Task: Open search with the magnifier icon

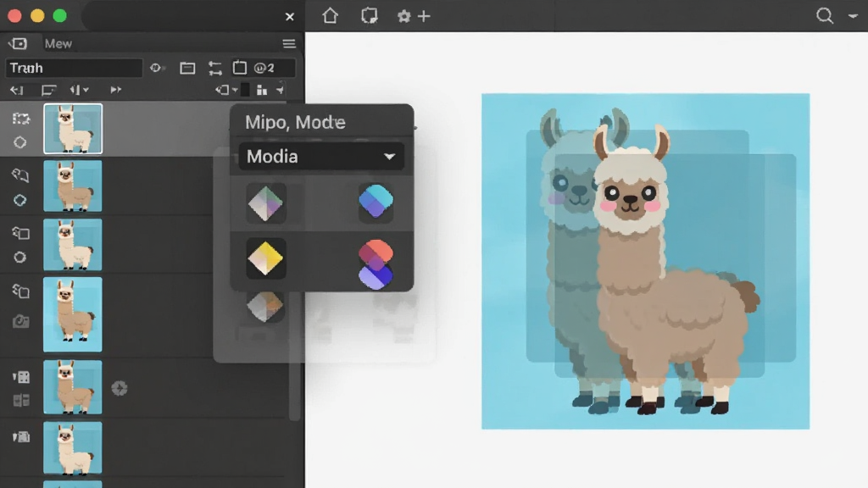Action: click(824, 15)
